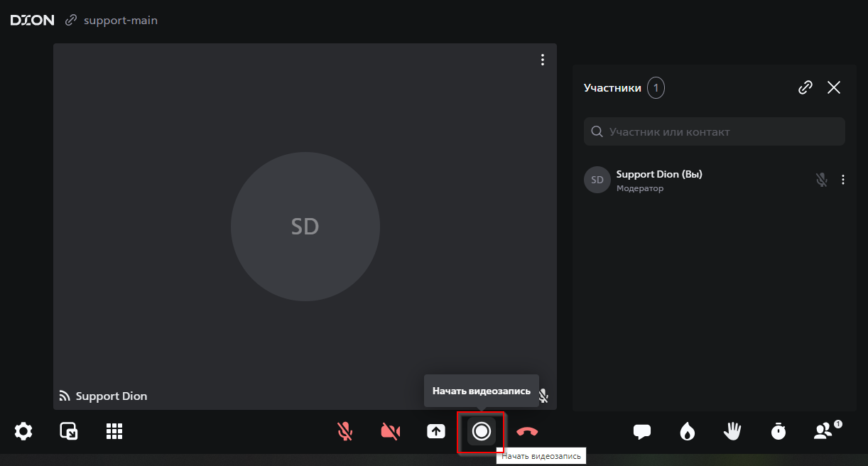The image size is (868, 466).
Task: Toggle the participants list icon
Action: click(823, 431)
